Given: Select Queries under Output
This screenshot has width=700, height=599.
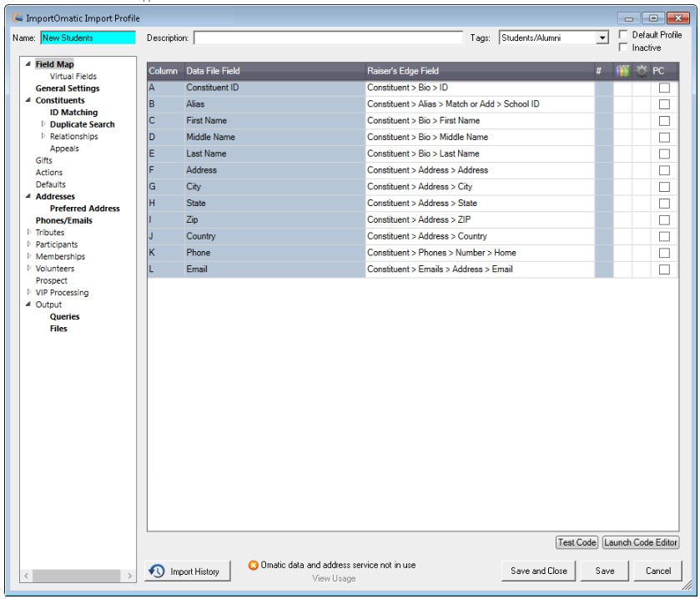Looking at the screenshot, I should (x=64, y=316).
